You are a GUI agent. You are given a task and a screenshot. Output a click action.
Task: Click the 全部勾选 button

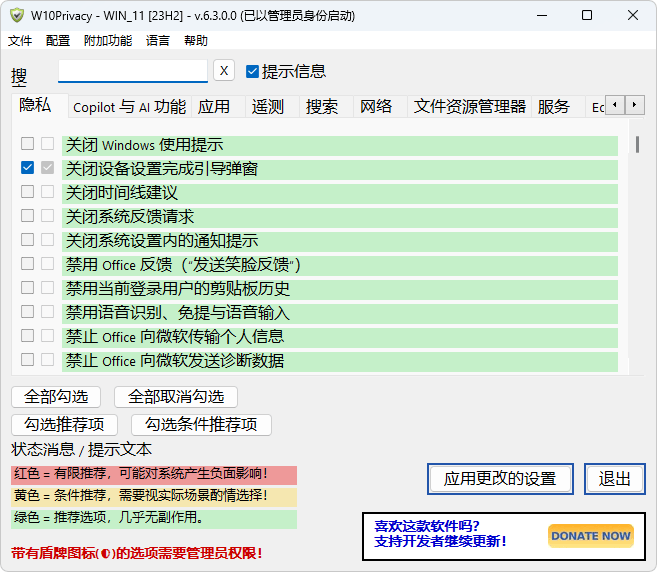56,396
